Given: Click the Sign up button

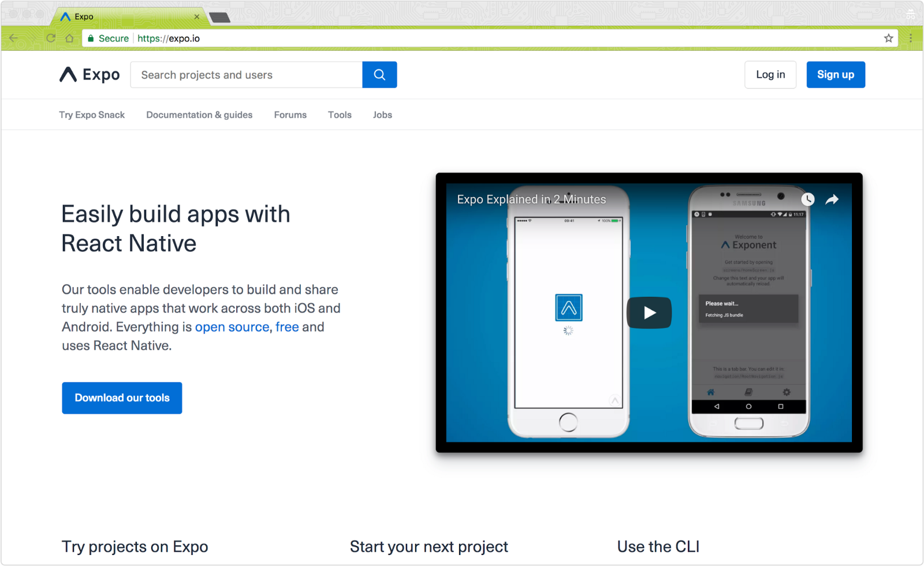Looking at the screenshot, I should pos(836,75).
